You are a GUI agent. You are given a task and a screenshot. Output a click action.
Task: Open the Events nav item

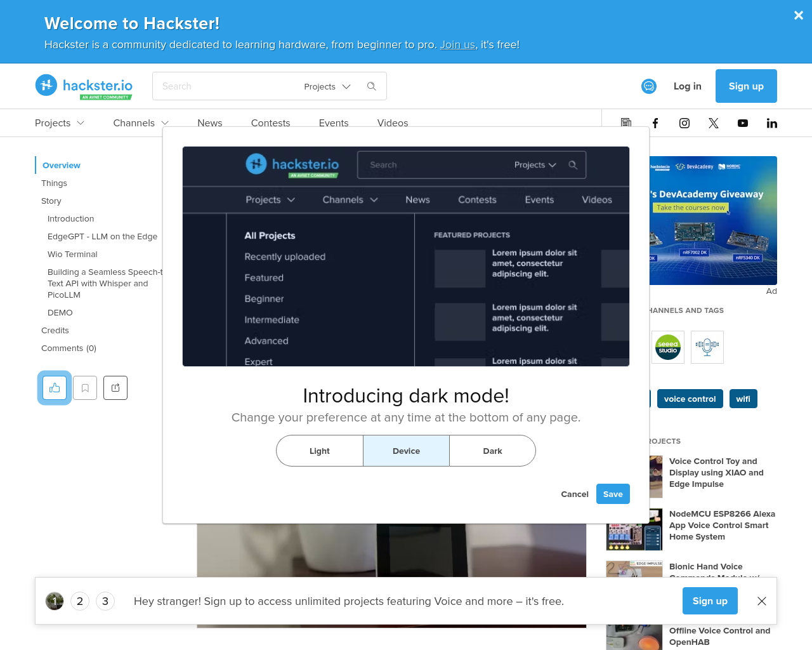(x=334, y=123)
